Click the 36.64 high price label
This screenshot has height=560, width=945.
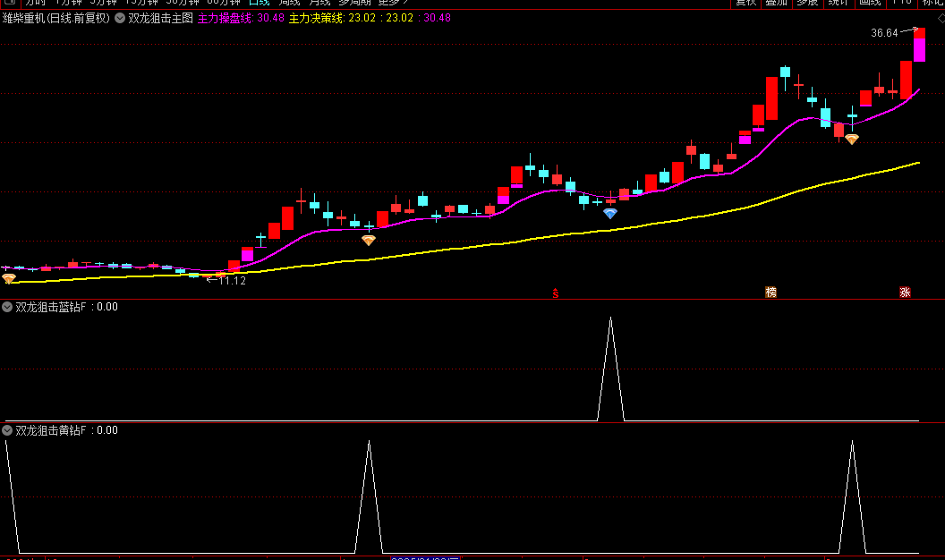pos(883,33)
